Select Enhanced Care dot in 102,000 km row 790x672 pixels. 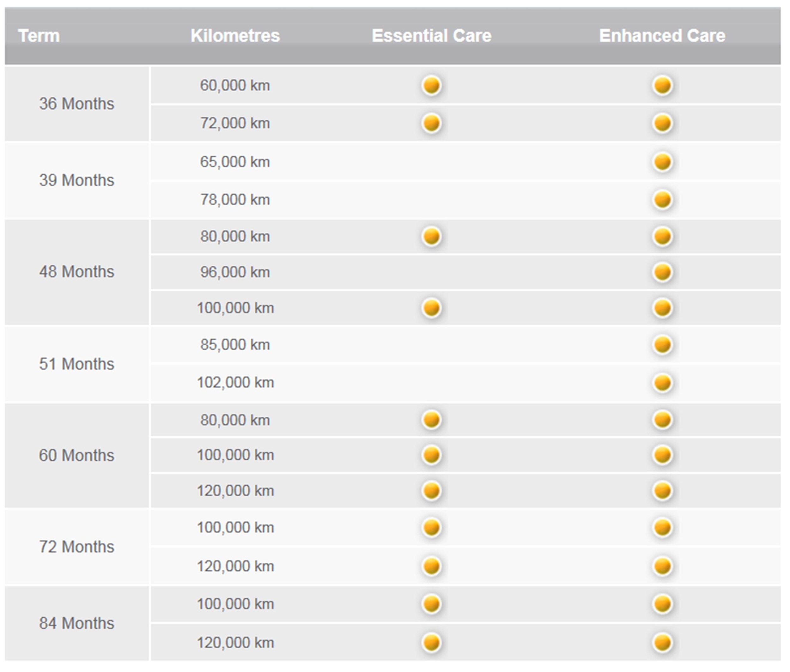pyautogui.click(x=662, y=383)
